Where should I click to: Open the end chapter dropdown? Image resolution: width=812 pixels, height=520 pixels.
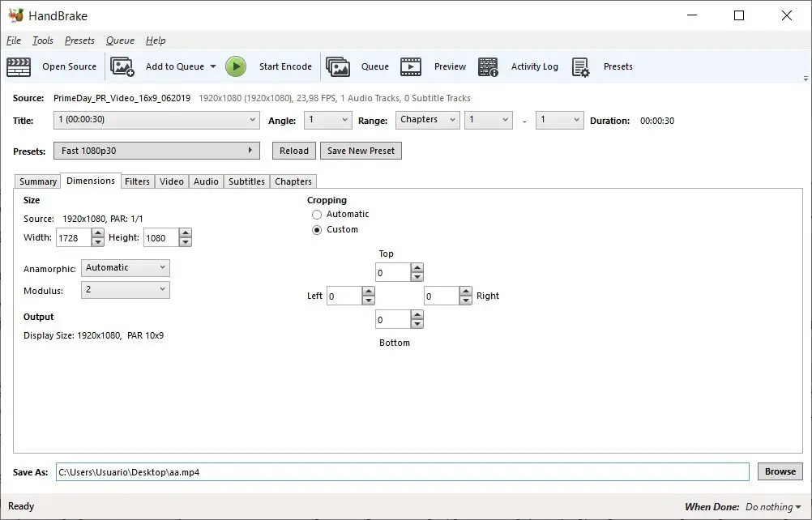[559, 120]
